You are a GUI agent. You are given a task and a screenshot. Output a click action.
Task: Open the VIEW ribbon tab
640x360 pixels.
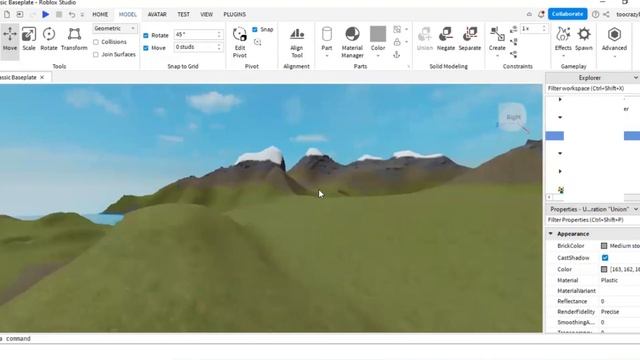pyautogui.click(x=207, y=14)
